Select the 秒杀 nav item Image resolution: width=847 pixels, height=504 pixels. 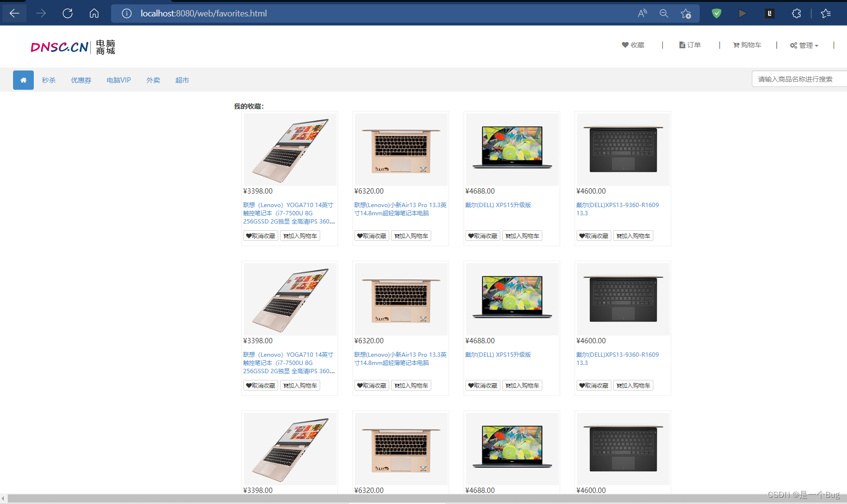(x=49, y=80)
